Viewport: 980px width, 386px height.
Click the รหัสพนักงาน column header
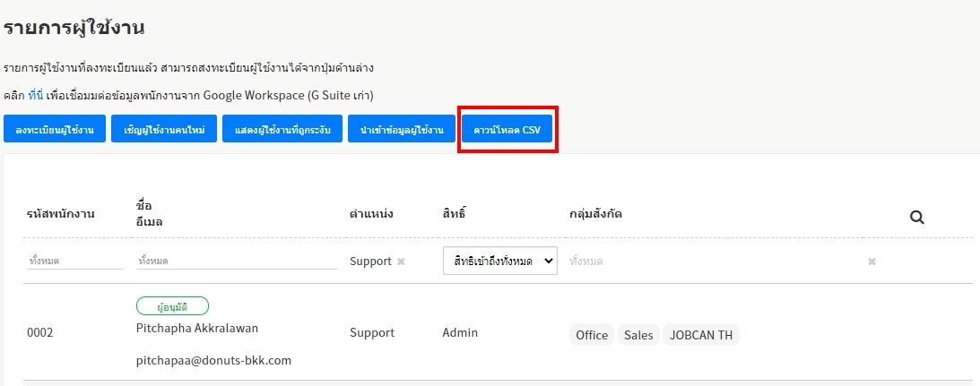(61, 214)
